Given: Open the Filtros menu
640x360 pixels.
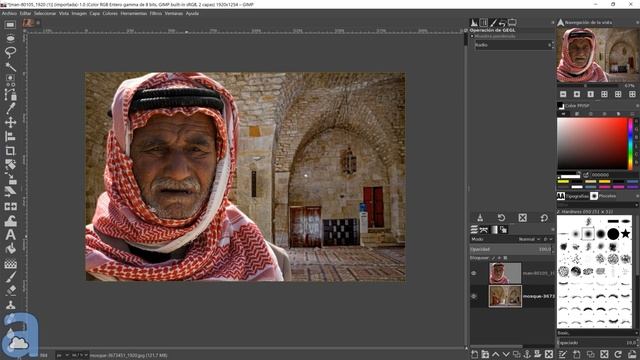Looking at the screenshot, I should click(x=156, y=13).
